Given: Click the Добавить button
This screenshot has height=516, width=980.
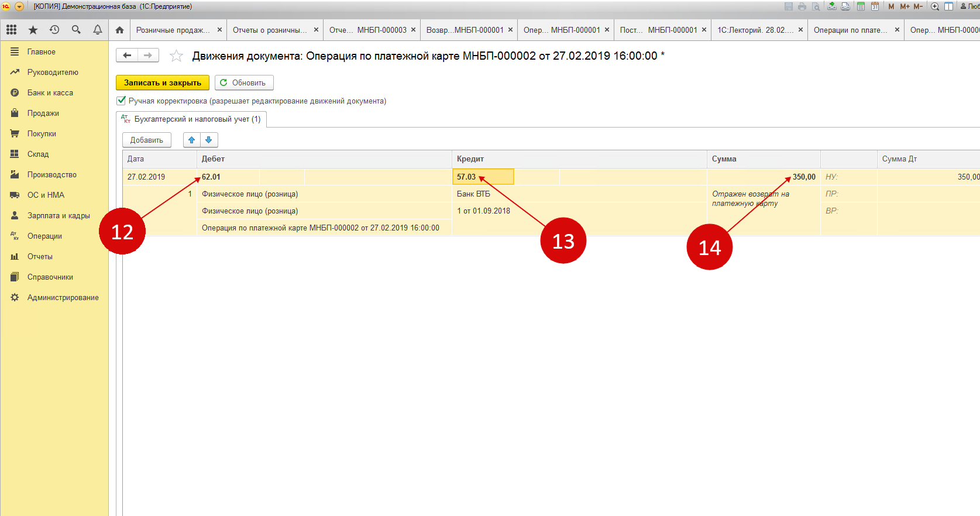Looking at the screenshot, I should [x=146, y=140].
